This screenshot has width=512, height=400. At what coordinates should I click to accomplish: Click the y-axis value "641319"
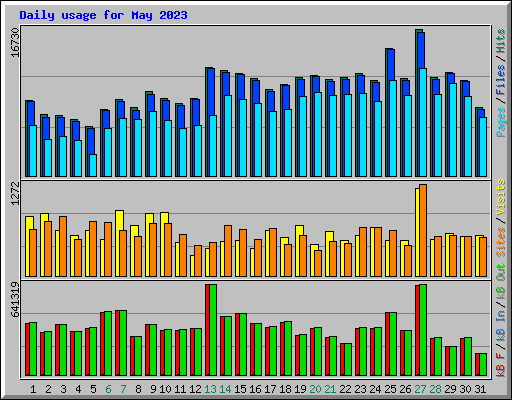(x=16, y=300)
